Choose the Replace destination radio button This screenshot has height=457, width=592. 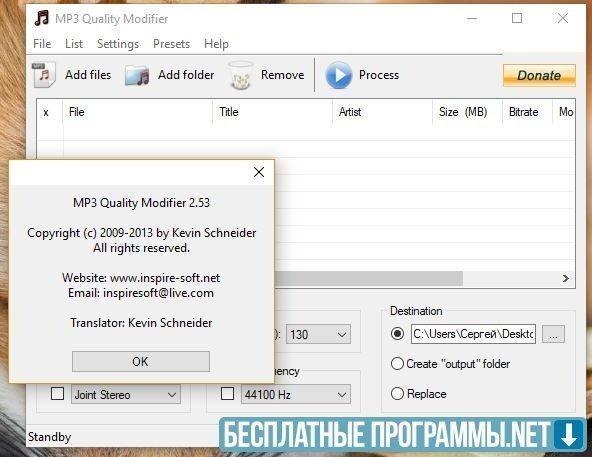tap(397, 394)
